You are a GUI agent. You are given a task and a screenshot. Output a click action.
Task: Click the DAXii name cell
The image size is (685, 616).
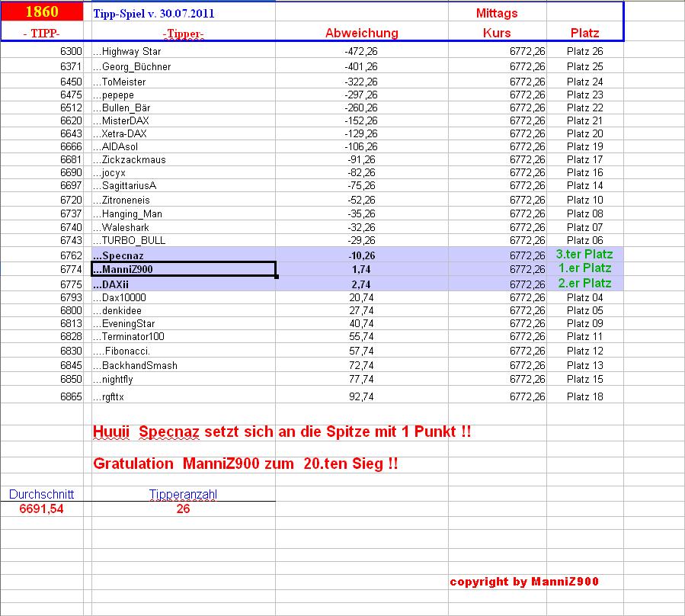click(x=184, y=284)
